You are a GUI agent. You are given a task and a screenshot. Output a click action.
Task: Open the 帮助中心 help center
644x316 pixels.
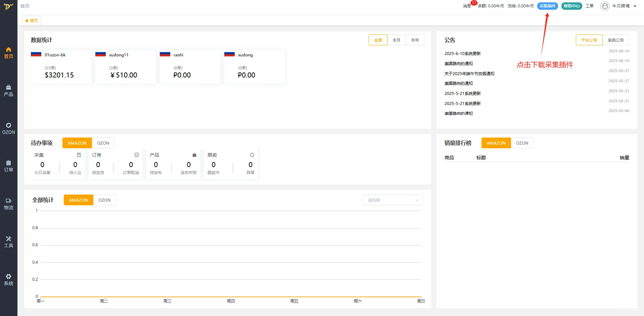point(571,6)
